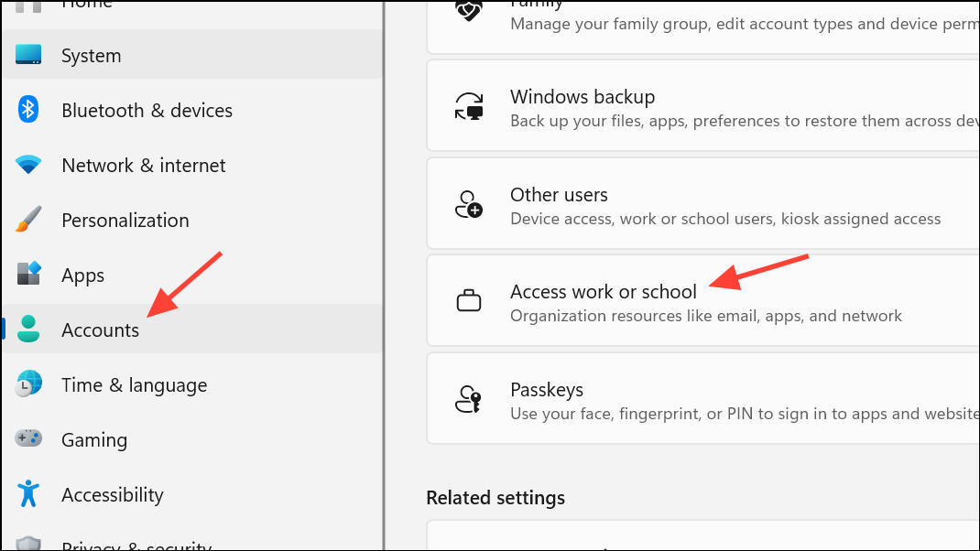
Task: Click 'Manage your family group' description text
Action: coord(745,24)
